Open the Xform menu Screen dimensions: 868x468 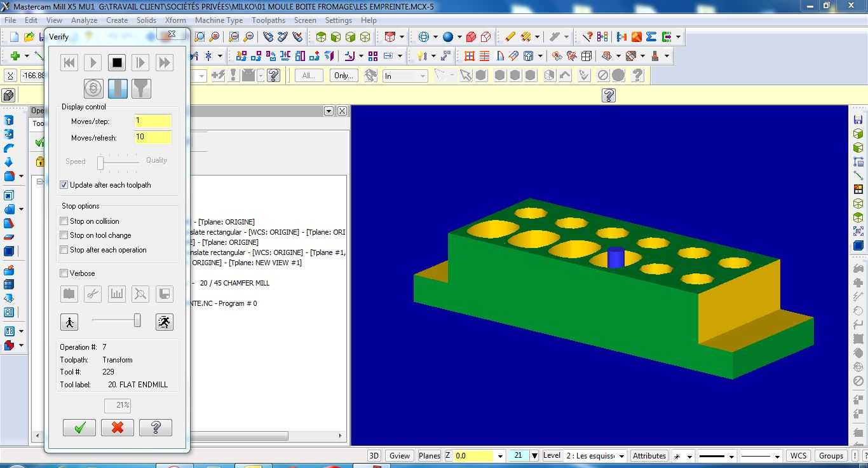(175, 20)
